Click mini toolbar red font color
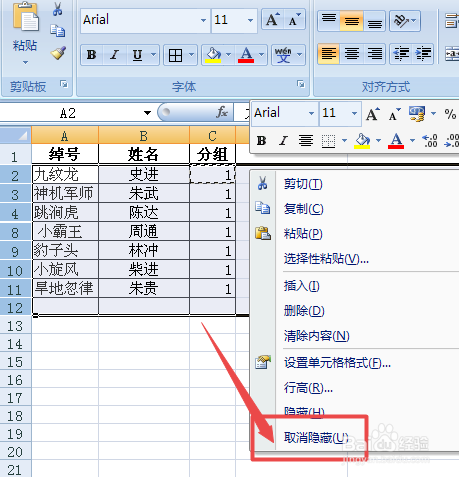 click(396, 141)
